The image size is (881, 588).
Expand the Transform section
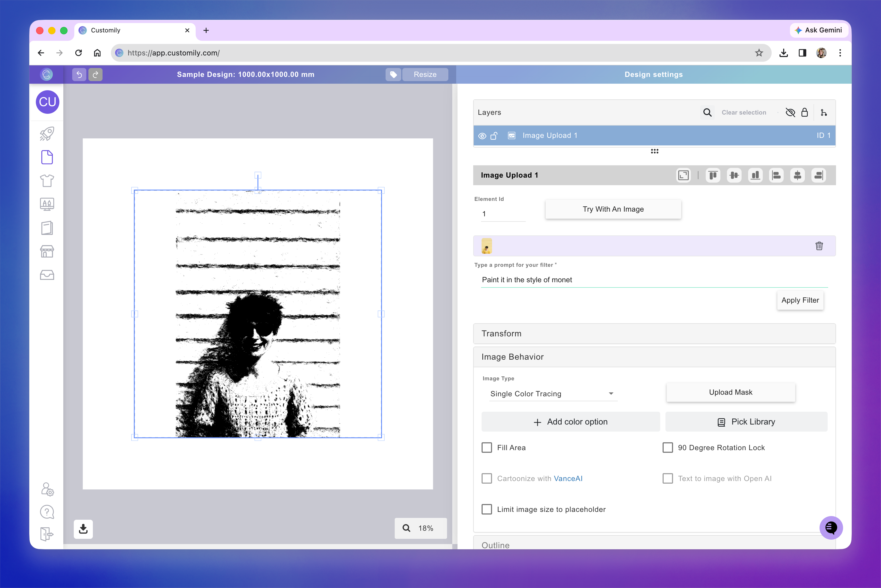[x=654, y=334]
